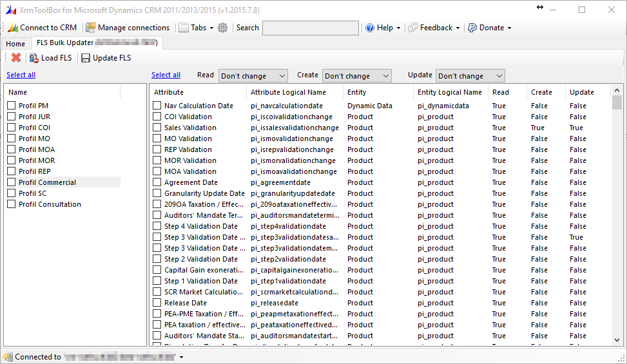This screenshot has width=627, height=364.
Task: Sort by Entity column header
Action: pyautogui.click(x=378, y=92)
